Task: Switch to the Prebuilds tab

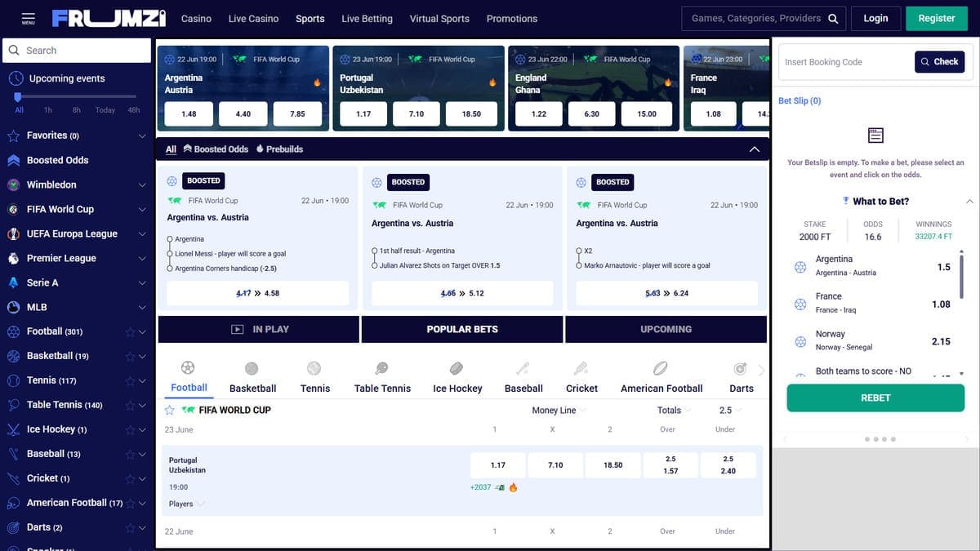Action: point(279,149)
